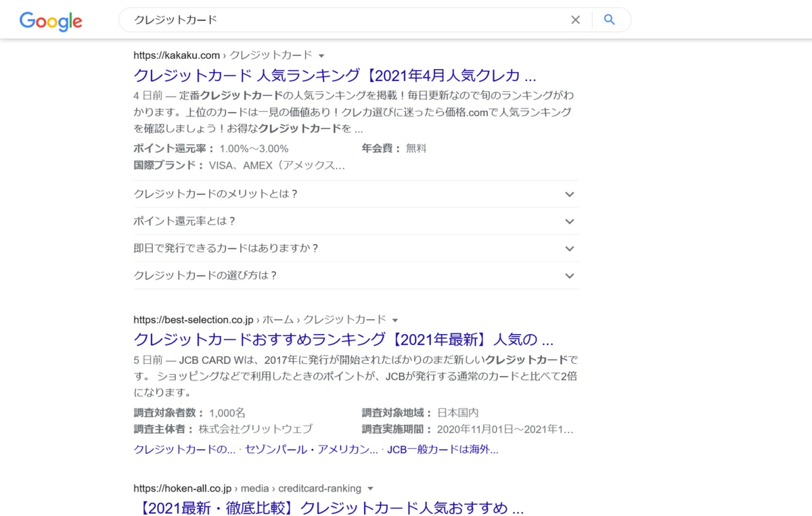Click the ポイント還元率： 1.00%〜3.00% text

[211, 149]
